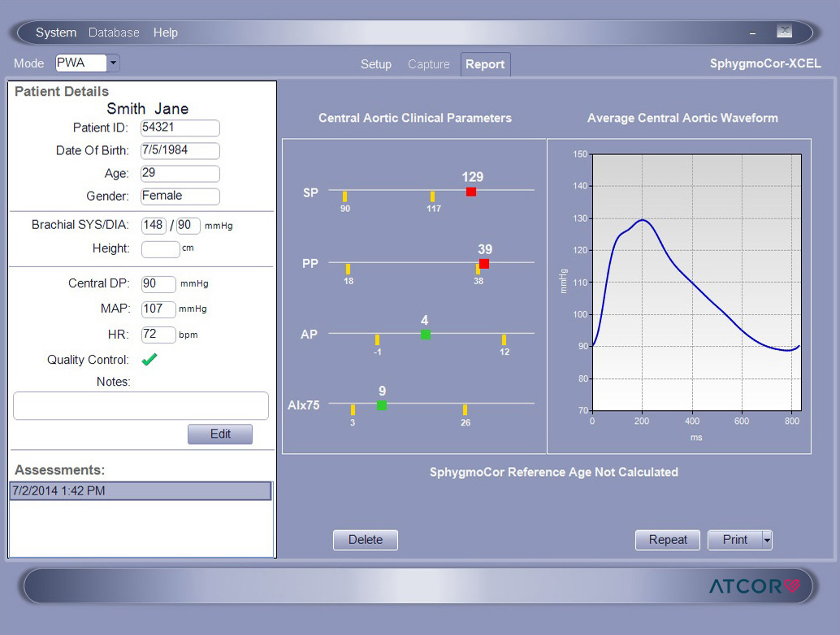840x635 pixels.
Task: Minimize the SphygmoCor window
Action: (752, 32)
